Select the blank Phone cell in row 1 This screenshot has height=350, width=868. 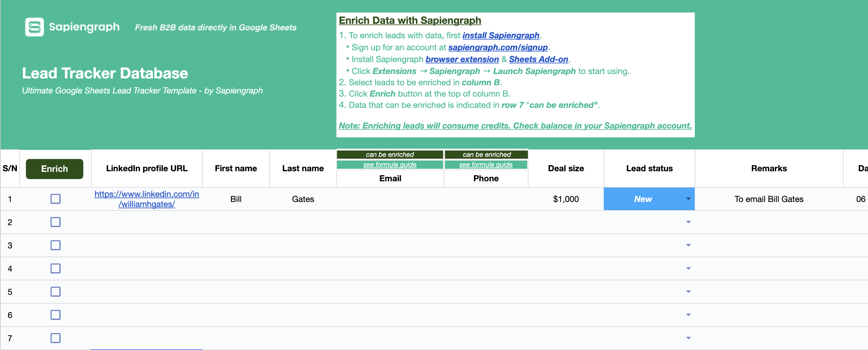[486, 199]
